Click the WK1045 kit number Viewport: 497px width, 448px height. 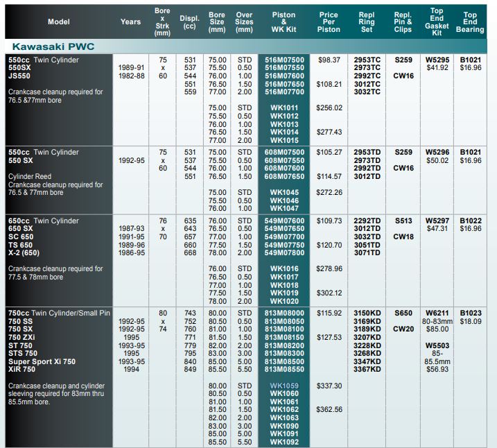pyautogui.click(x=284, y=193)
